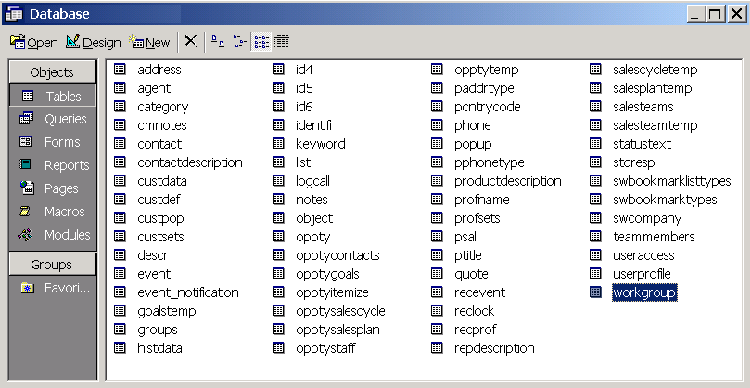
Task: Open the Modules section
Action: 53,235
